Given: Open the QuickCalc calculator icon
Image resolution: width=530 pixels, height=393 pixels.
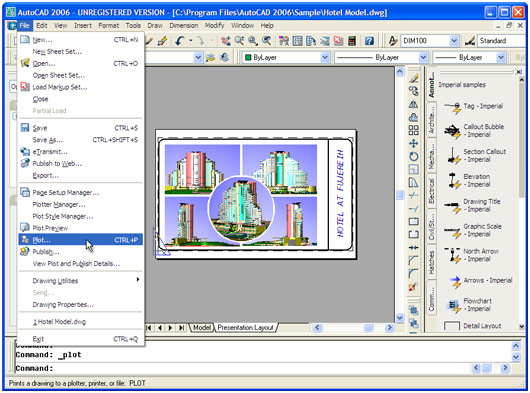Looking at the screenshot, I should [x=352, y=41].
